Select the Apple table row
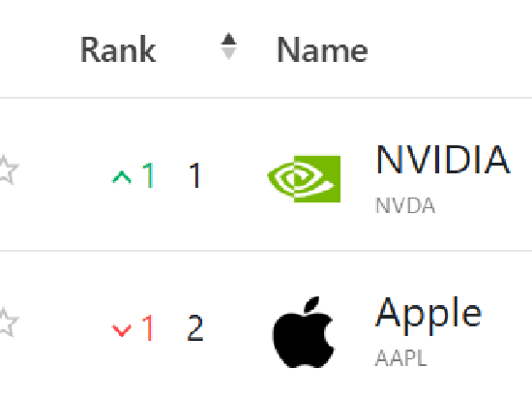 pyautogui.click(x=266, y=325)
